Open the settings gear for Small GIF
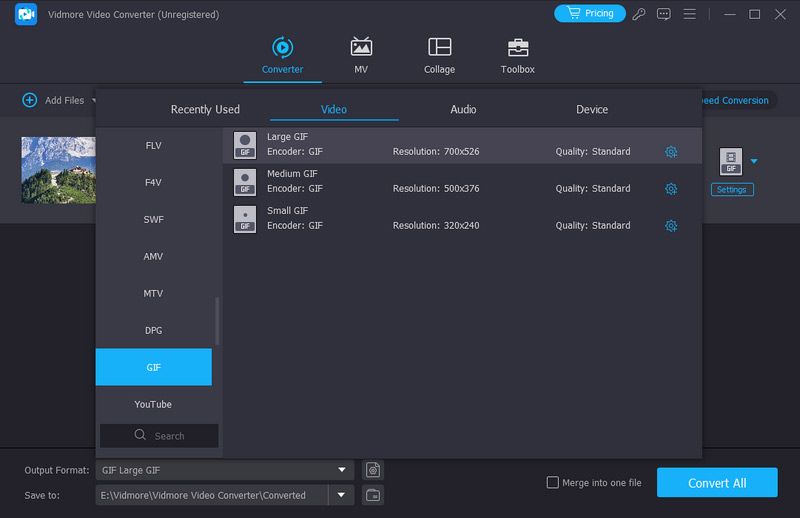Viewport: 800px width, 518px height. (671, 226)
